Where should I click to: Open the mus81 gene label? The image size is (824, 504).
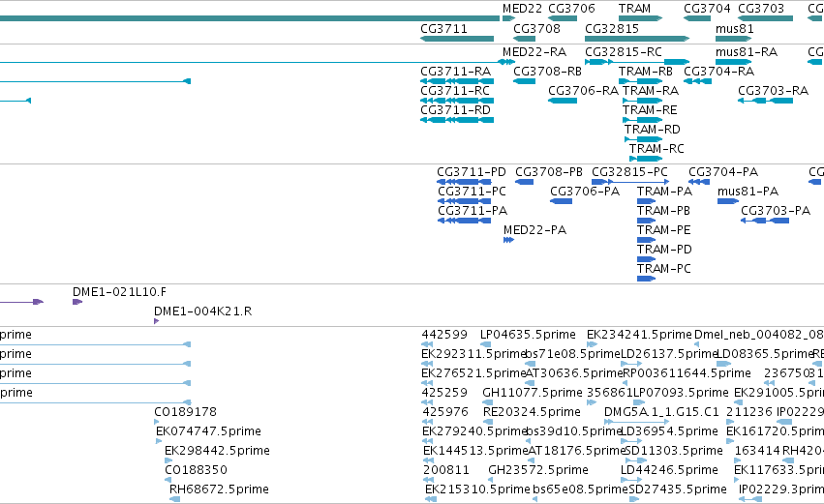734,28
